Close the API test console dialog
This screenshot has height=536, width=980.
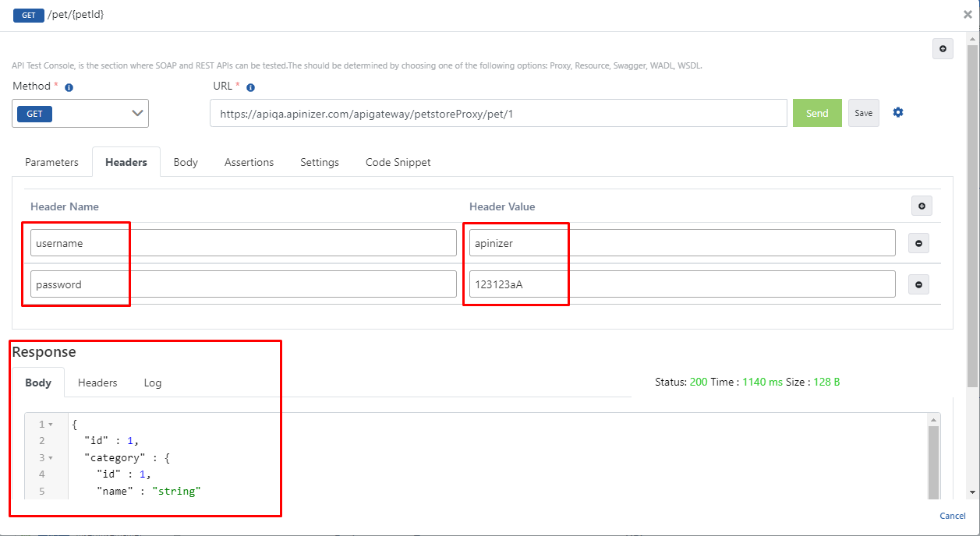pos(968,14)
